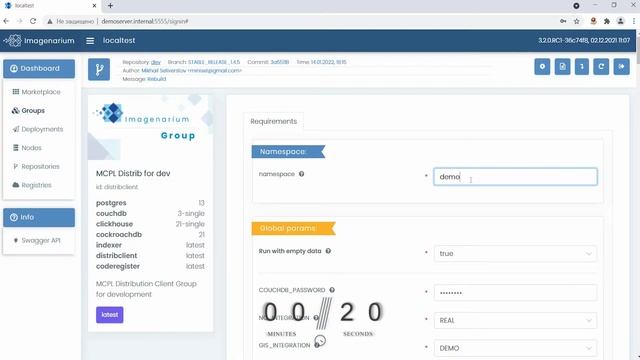The image size is (640, 360).
Task: Show help for Run with empty data
Action: (328, 251)
